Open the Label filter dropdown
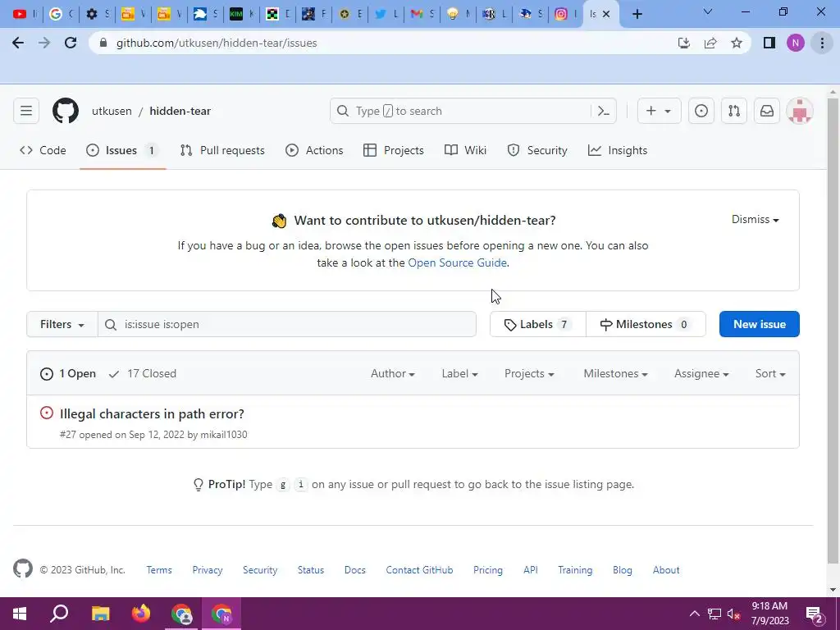 (x=459, y=374)
